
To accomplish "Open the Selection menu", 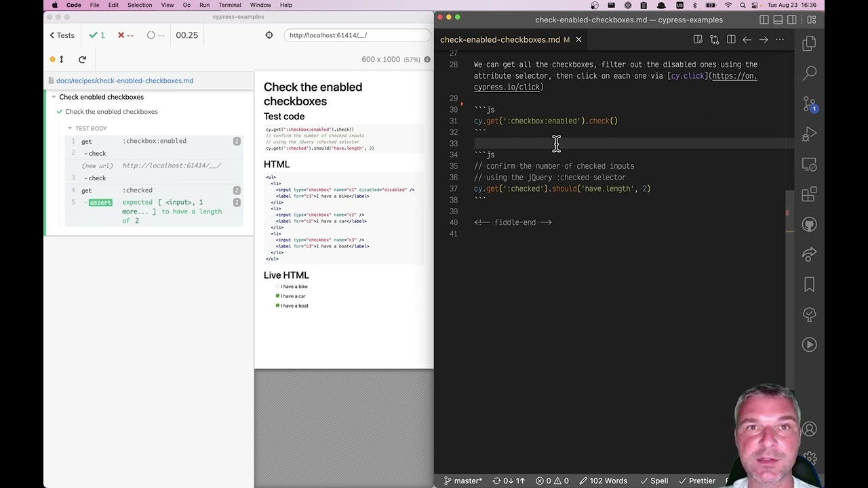I will pyautogui.click(x=140, y=5).
